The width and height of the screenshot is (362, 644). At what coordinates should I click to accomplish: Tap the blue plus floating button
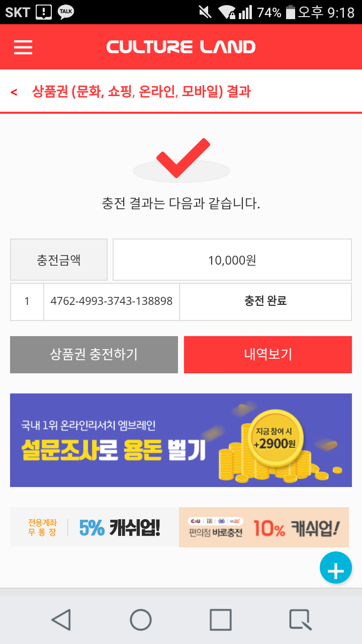(x=335, y=568)
